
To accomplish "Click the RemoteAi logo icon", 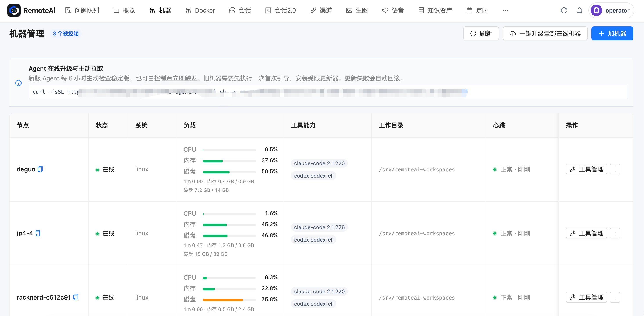I will (x=14, y=10).
